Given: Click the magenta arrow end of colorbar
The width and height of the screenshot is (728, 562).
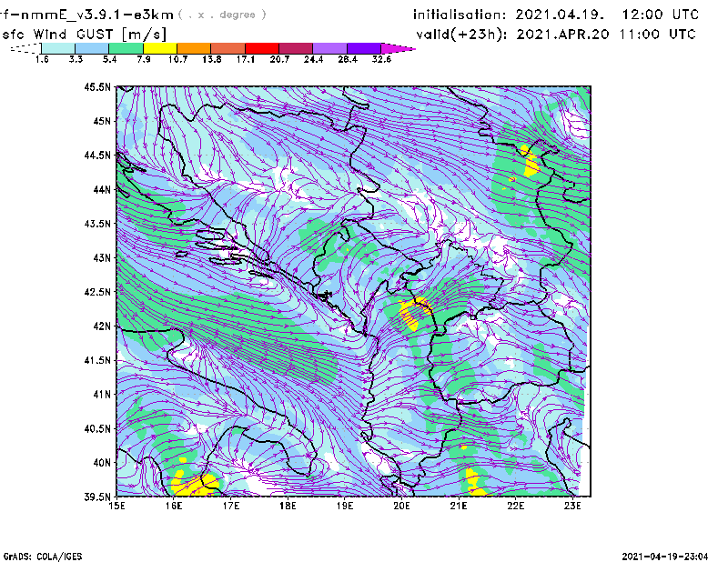Looking at the screenshot, I should point(398,48).
